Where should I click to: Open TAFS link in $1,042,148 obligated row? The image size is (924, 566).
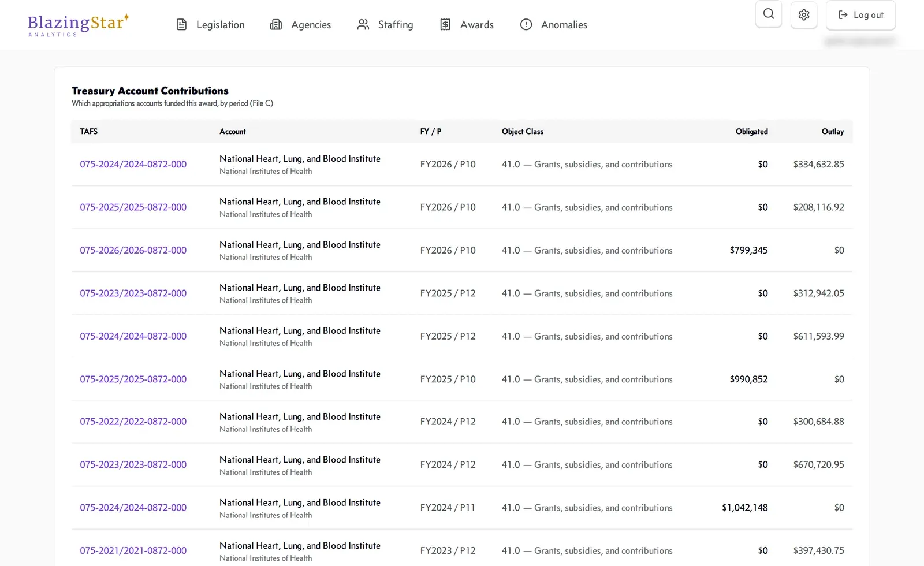pos(133,508)
